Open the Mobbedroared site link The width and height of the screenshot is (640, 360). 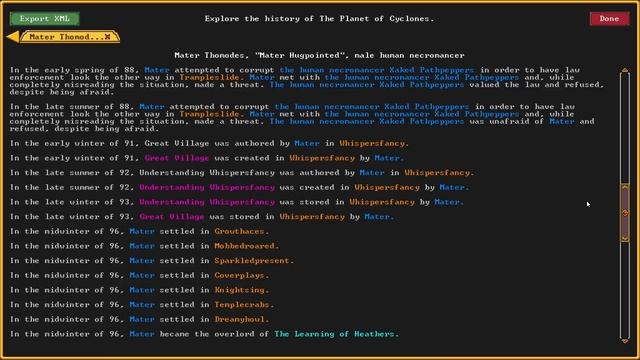pyautogui.click(x=247, y=246)
